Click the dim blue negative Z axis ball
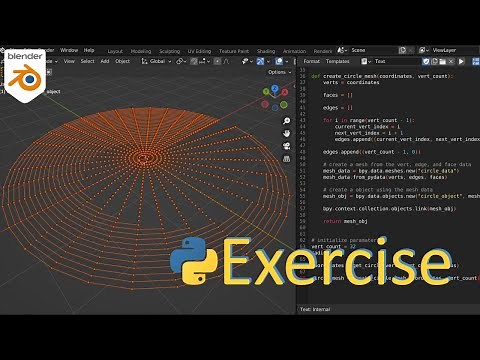The image size is (480, 360). pos(275,108)
